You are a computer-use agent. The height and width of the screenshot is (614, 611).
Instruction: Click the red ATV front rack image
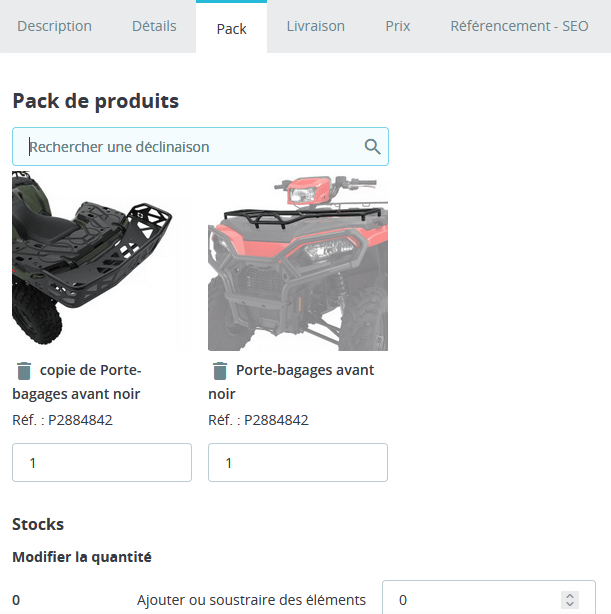[x=297, y=262]
